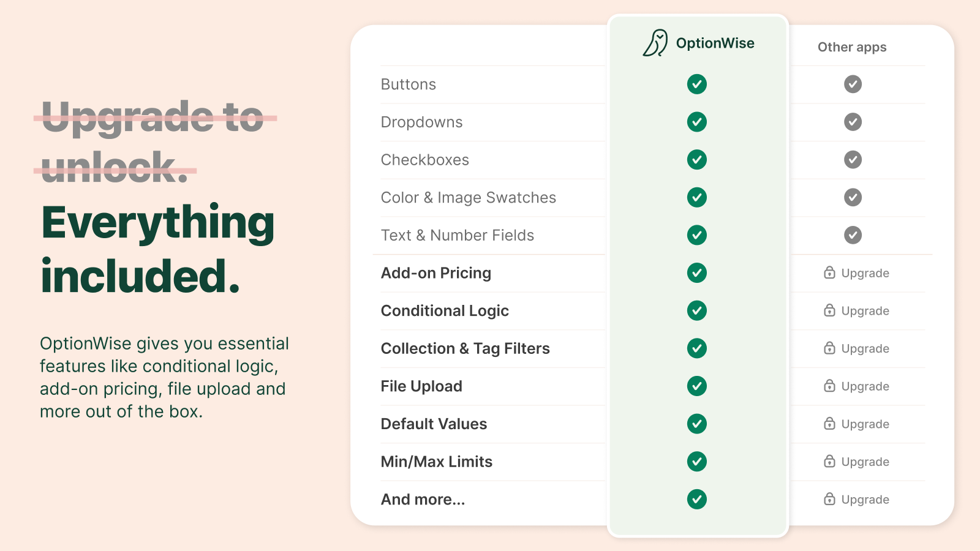Click the green checkmark for And more...
This screenshot has height=551, width=980.
click(697, 500)
